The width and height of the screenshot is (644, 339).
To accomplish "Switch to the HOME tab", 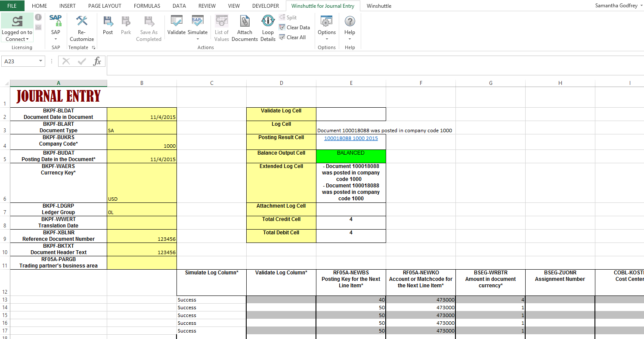I will tap(40, 6).
